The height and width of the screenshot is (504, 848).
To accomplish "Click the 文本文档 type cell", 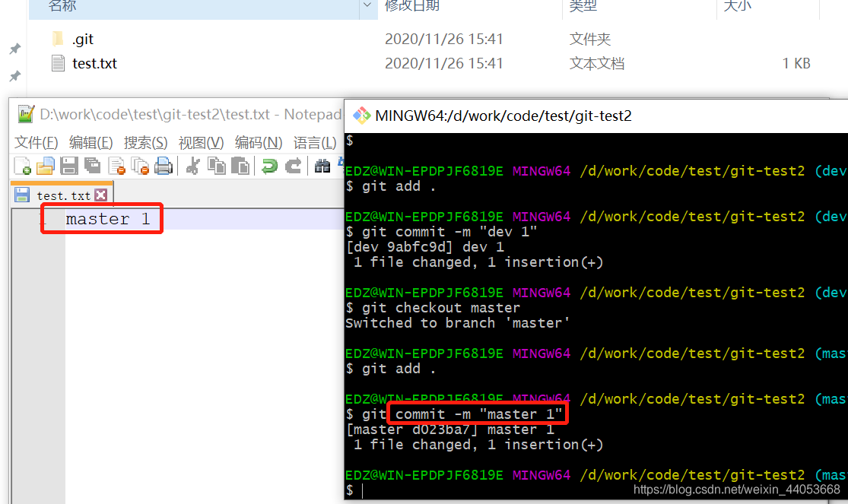I will click(597, 63).
